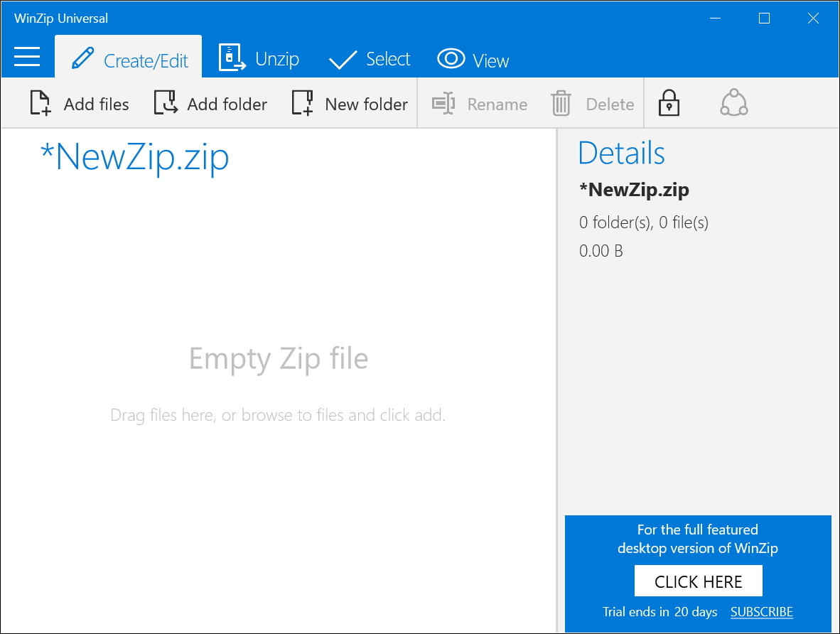Click the CLICK HERE button
Screen dimensions: 840x634
(698, 581)
